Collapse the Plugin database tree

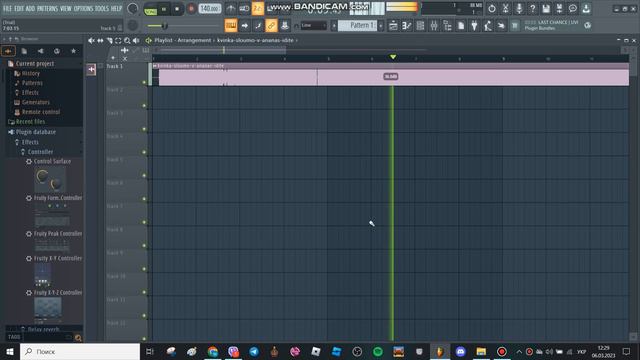coord(32,132)
